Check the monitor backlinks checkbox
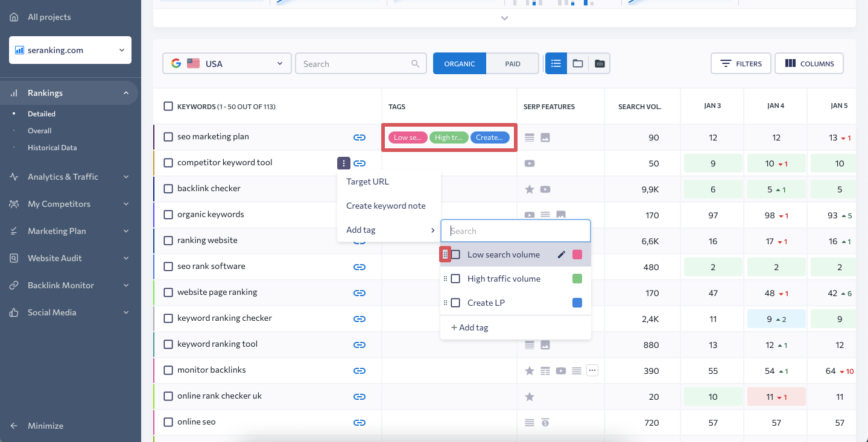The image size is (868, 442). tap(168, 370)
